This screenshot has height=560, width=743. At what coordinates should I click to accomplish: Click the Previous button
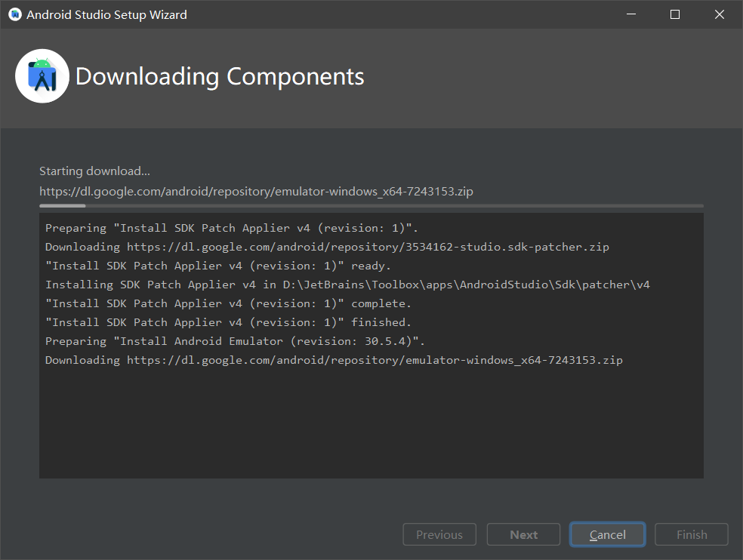(x=439, y=534)
